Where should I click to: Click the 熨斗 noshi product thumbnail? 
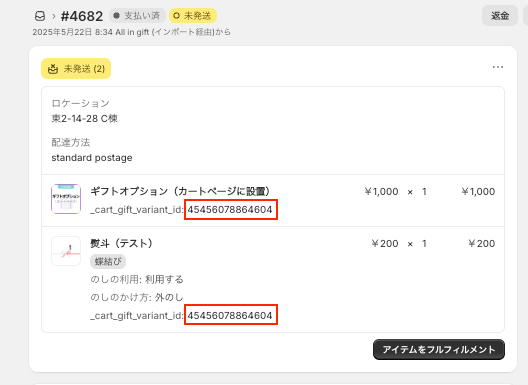point(66,251)
